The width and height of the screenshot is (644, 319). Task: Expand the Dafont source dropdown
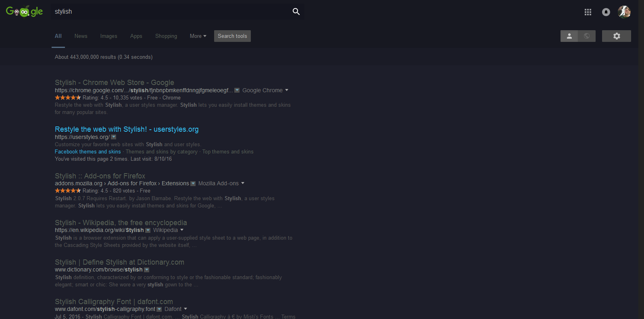coord(176,309)
